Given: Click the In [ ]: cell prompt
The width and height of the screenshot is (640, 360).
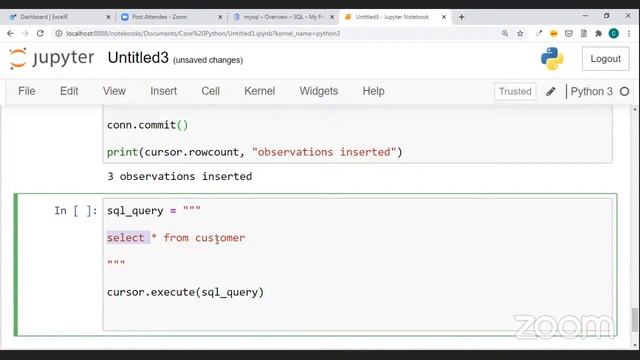Looking at the screenshot, I should pyautogui.click(x=76, y=211).
